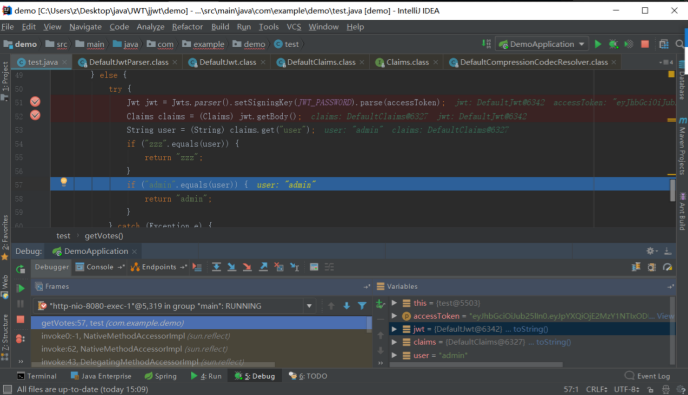This screenshot has width=688, height=395.
Task: Switch to the Endpoints tab
Action: click(159, 267)
